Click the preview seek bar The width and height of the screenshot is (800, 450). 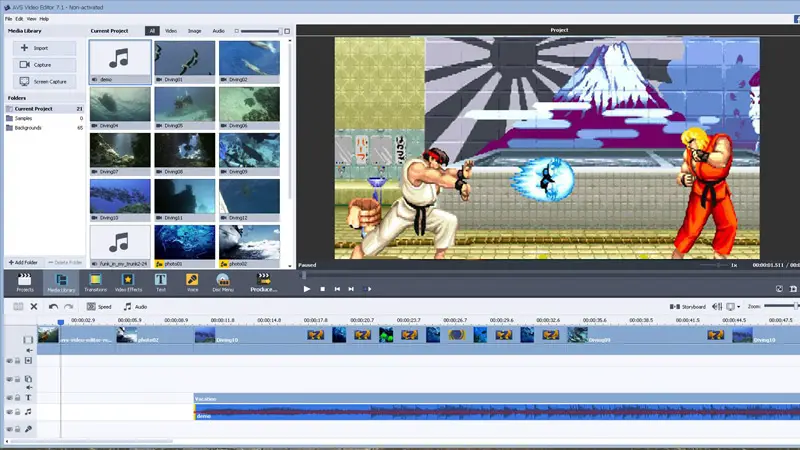pos(549,276)
